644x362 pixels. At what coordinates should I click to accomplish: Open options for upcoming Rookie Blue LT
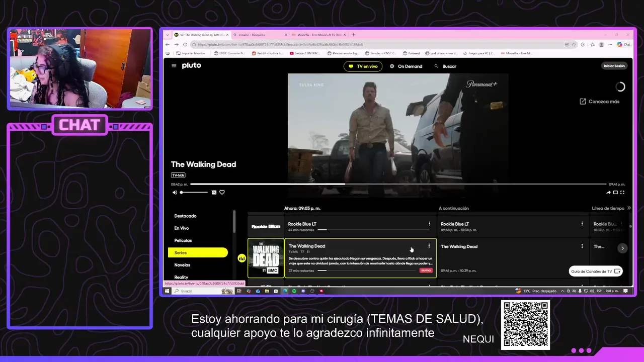click(x=582, y=224)
